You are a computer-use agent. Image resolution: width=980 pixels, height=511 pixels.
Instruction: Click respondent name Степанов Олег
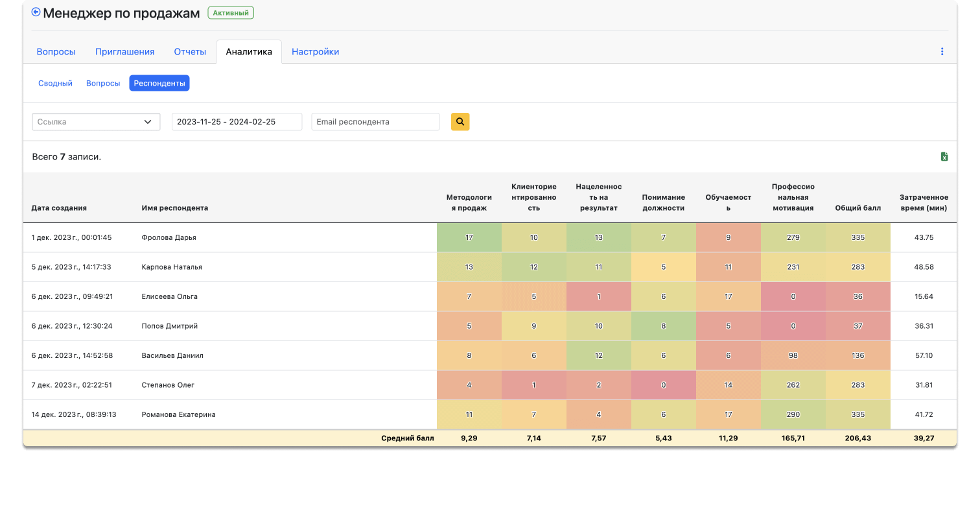(168, 385)
